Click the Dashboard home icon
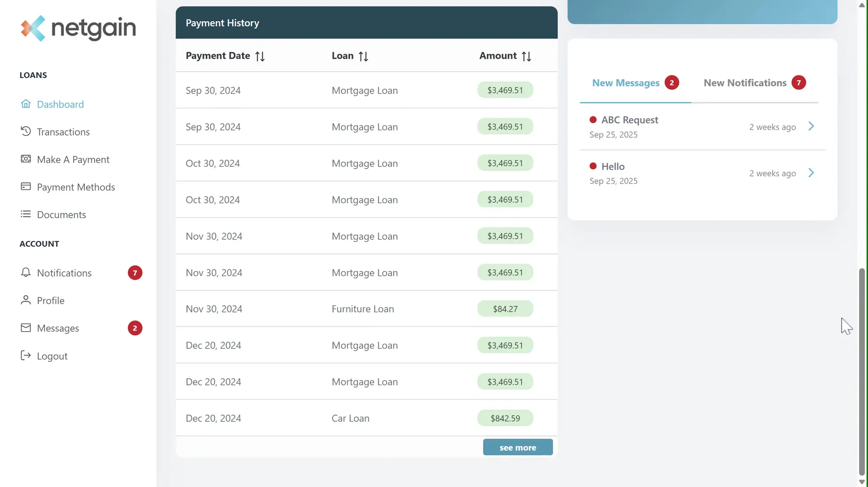Viewport: 868px width, 487px height. 26,104
